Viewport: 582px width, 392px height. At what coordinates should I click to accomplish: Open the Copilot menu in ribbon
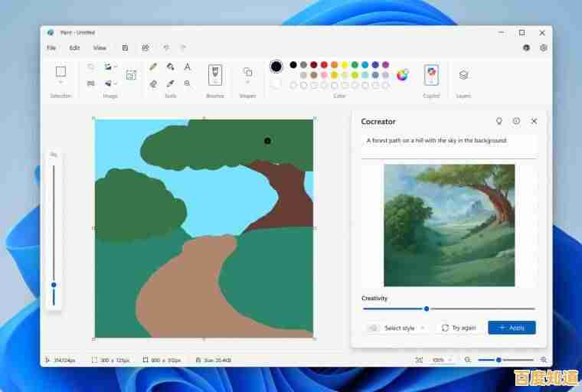click(431, 75)
